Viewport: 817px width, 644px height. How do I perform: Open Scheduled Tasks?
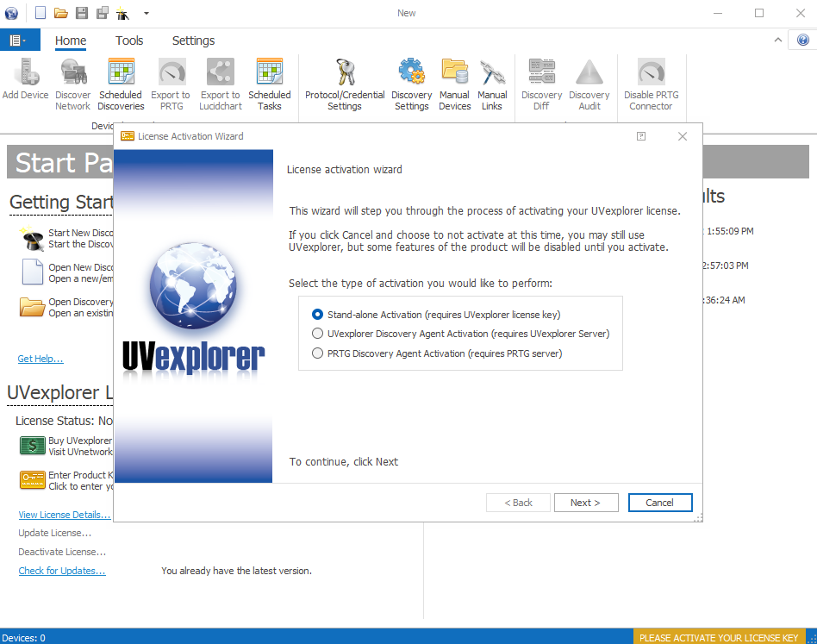pyautogui.click(x=270, y=84)
